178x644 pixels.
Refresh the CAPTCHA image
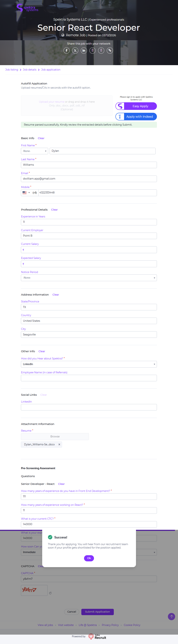click(x=50, y=593)
